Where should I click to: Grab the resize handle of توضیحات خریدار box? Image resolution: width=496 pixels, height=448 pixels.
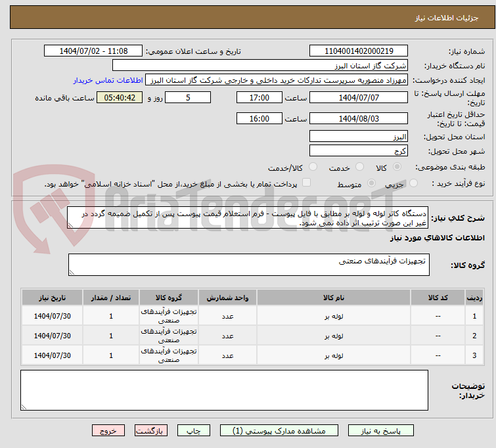point(24,407)
